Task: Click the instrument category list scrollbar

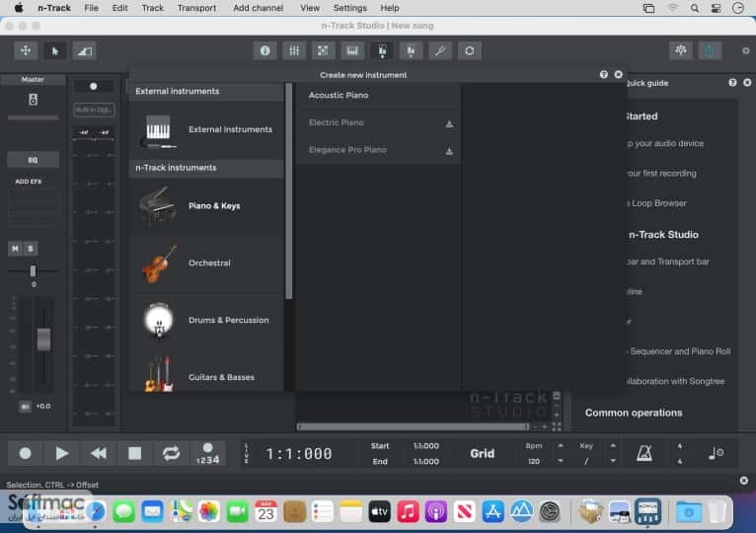Action: pos(289,191)
